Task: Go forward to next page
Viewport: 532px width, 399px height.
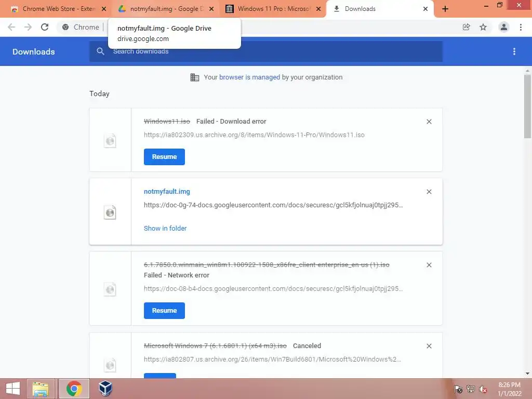Action: (28, 27)
